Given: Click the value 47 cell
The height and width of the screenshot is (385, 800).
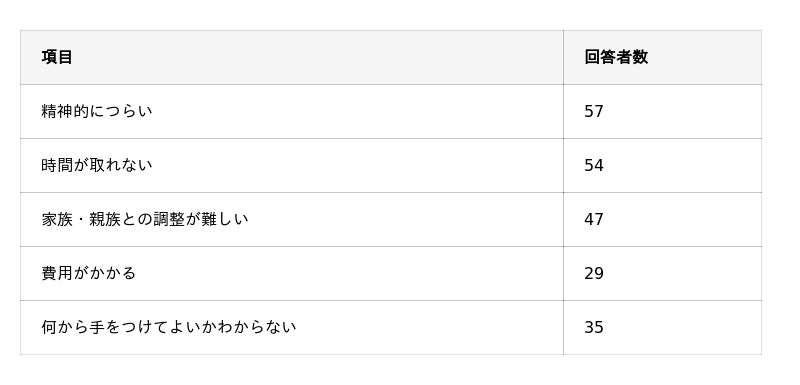Looking at the screenshot, I should pyautogui.click(x=662, y=219).
